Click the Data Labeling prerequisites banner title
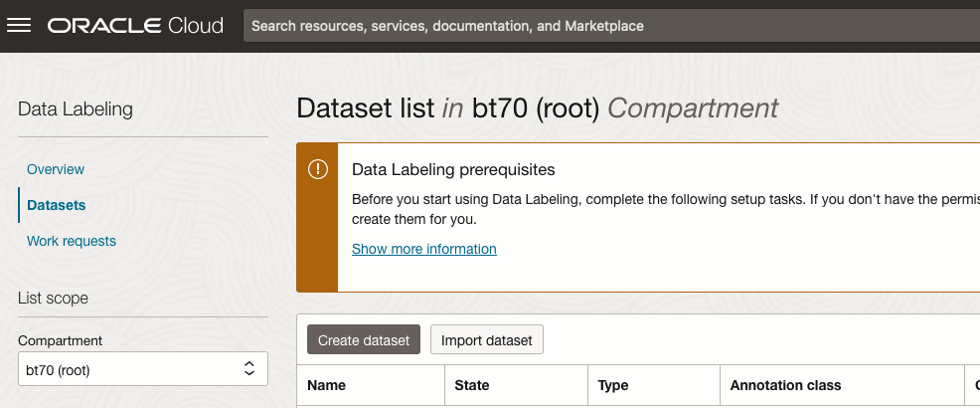Viewport: 980px width, 408px height. 453,170
